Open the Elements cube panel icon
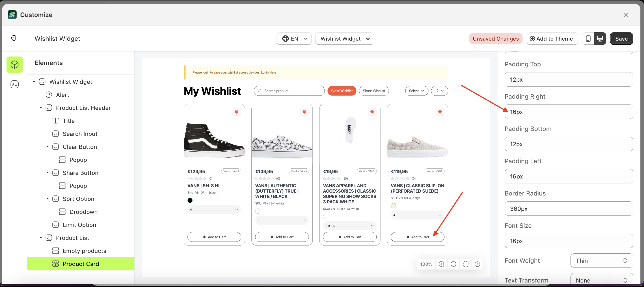The image size is (644, 287). pos(15,65)
